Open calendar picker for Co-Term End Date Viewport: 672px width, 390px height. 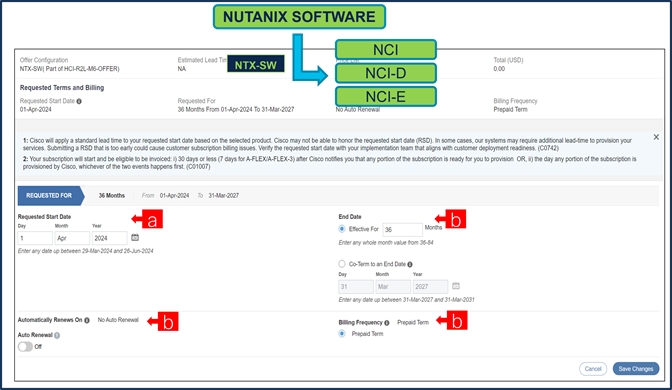pyautogui.click(x=456, y=286)
